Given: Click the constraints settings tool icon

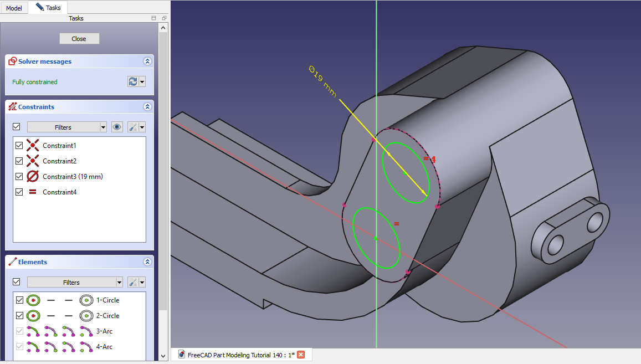Looking at the screenshot, I should (133, 127).
